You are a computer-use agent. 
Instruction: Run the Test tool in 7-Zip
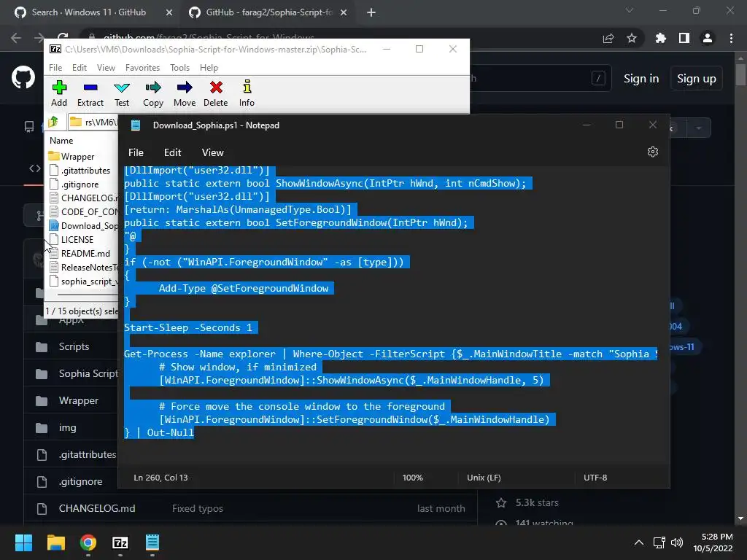[x=122, y=93]
